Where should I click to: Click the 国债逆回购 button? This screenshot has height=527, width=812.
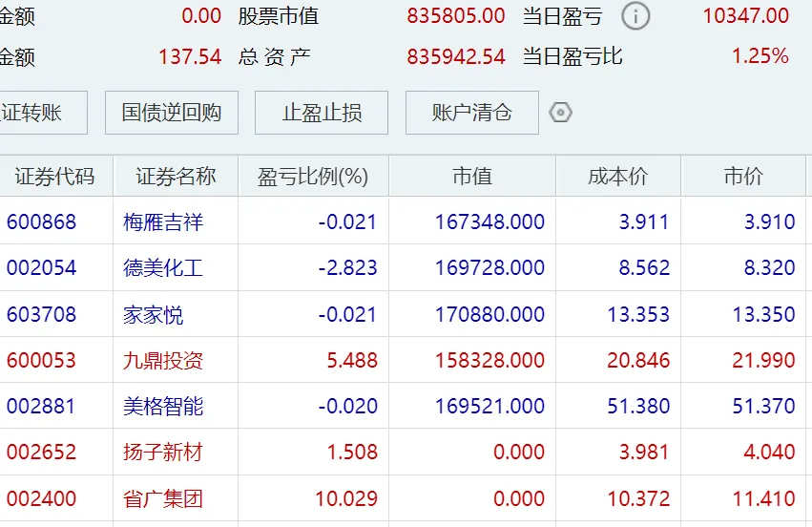172,113
